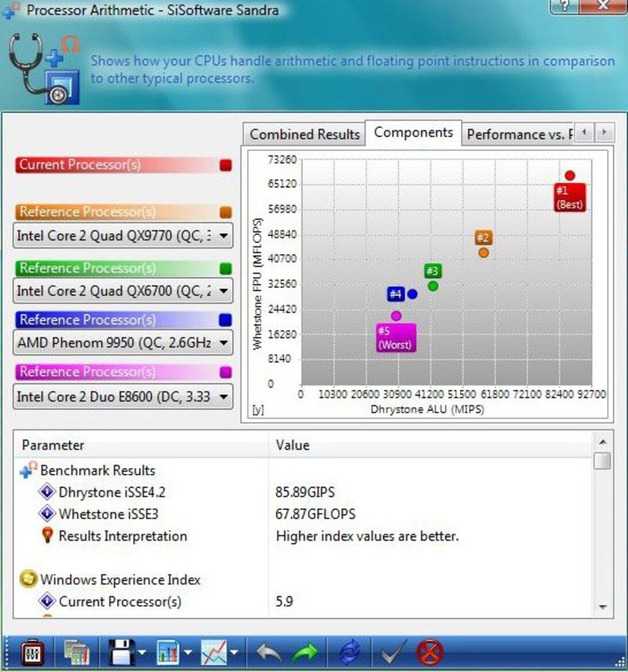Viewport: 628px width, 672px height.
Task: Click the blue #4 chart data point
Action: tap(412, 294)
